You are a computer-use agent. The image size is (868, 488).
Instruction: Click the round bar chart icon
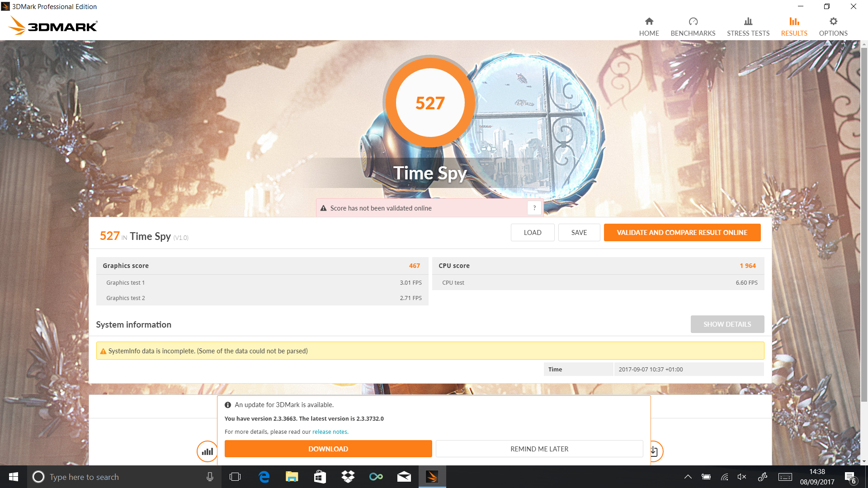coord(207,451)
